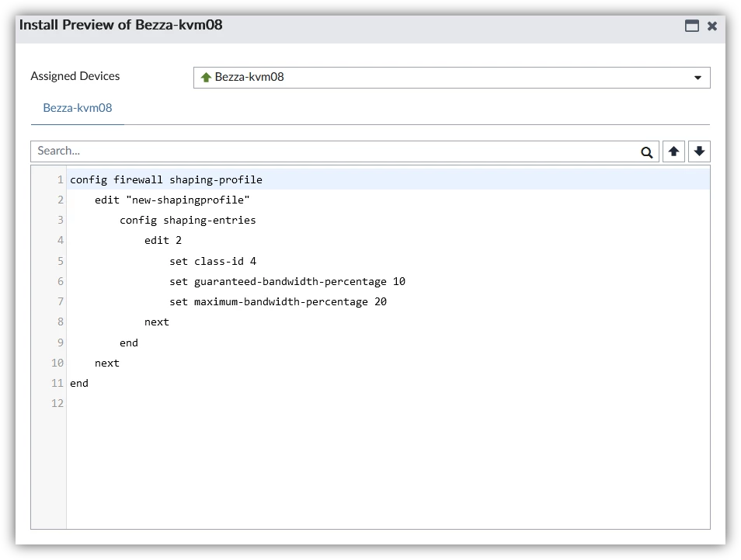The image size is (741, 560).
Task: Select line 'config firewall shaping-profile'
Action: coord(166,179)
